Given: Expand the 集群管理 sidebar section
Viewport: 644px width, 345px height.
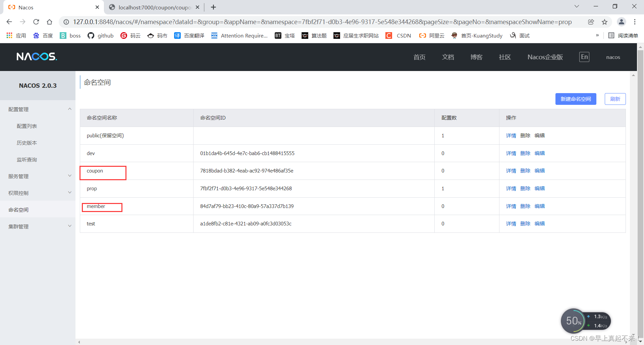Looking at the screenshot, I should pos(38,226).
